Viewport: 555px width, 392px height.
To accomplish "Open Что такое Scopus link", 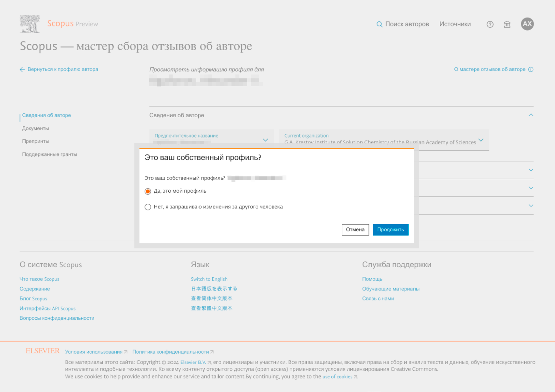I will [39, 279].
